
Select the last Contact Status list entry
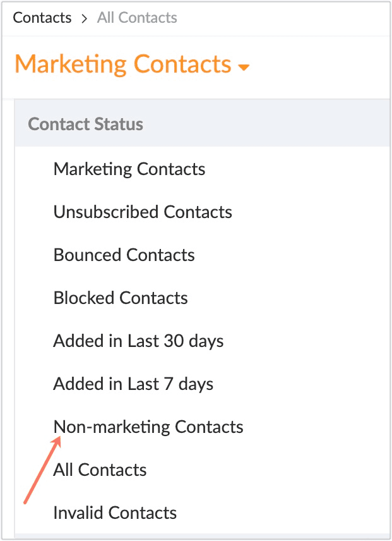click(115, 513)
